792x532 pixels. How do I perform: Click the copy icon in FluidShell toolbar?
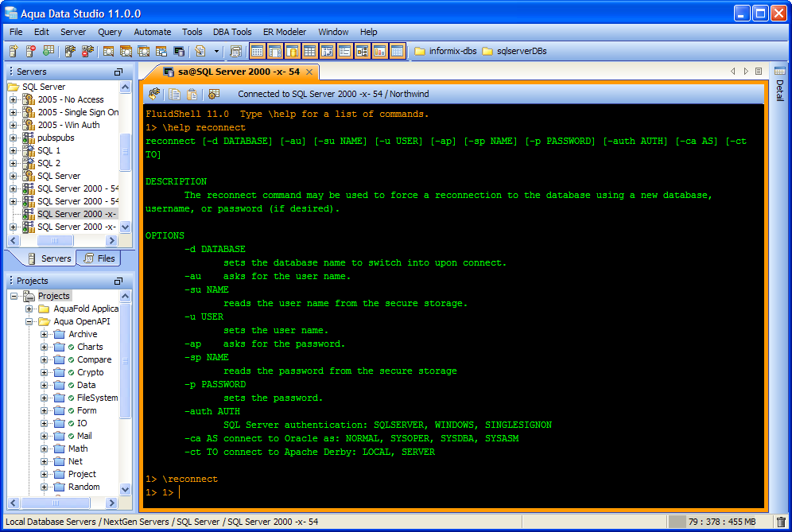point(175,94)
